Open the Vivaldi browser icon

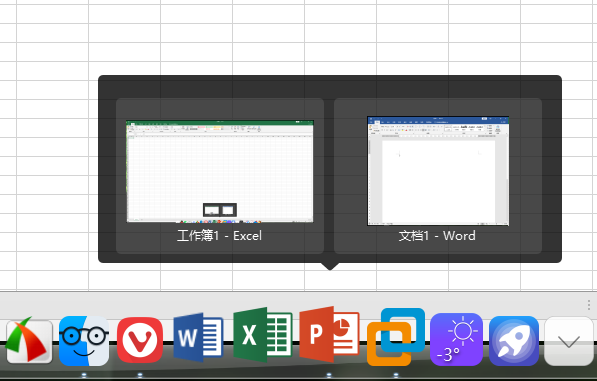coord(140,340)
